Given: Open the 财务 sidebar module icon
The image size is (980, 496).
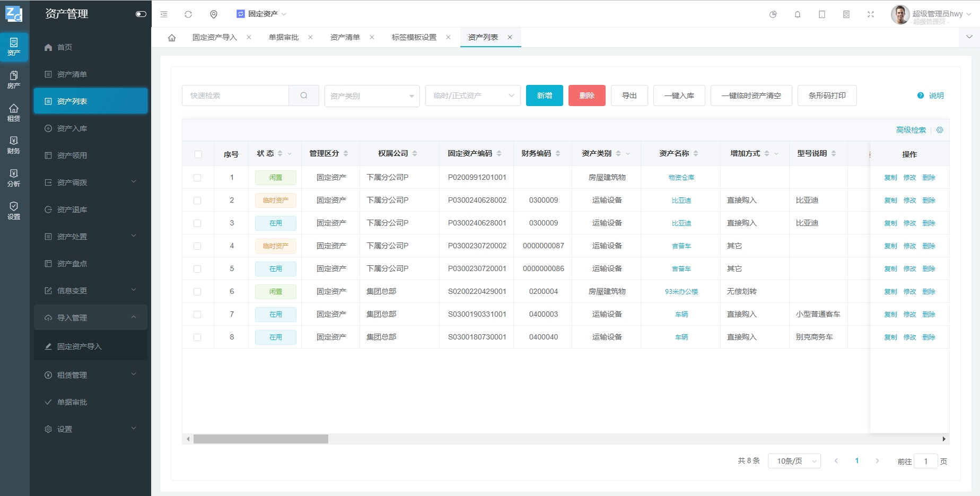Looking at the screenshot, I should [x=14, y=145].
